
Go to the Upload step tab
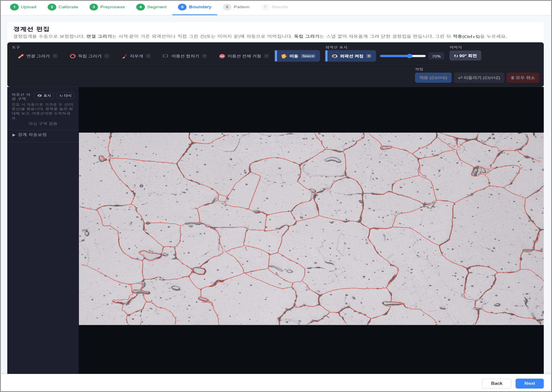(x=23, y=7)
